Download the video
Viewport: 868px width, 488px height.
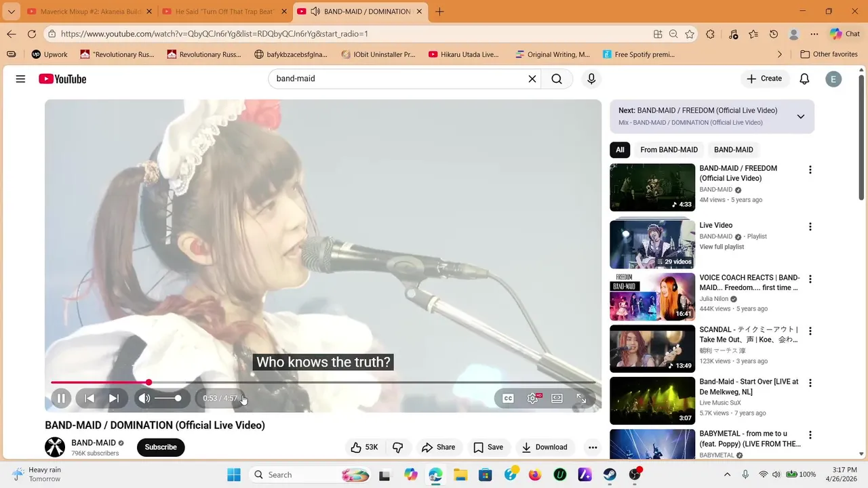click(544, 447)
